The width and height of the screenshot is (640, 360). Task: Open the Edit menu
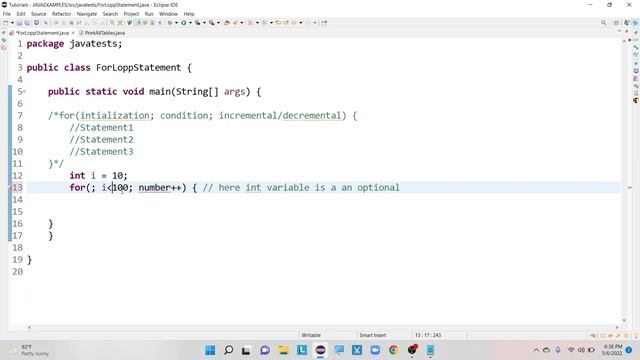21,14
